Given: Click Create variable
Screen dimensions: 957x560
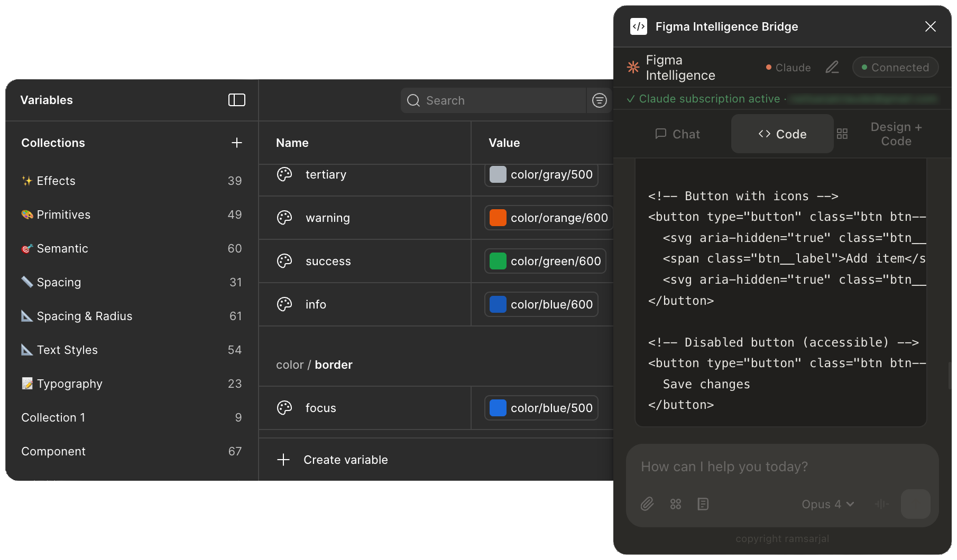Looking at the screenshot, I should click(346, 460).
